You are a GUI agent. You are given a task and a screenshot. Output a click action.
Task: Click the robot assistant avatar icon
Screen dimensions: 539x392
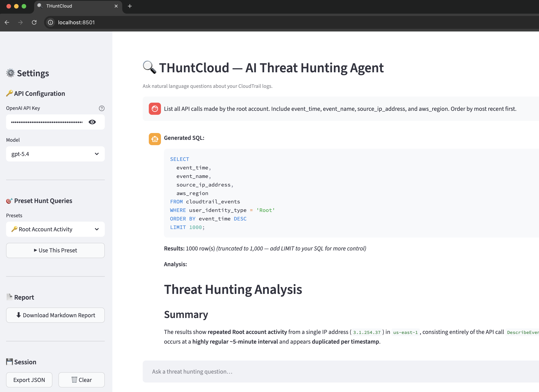[x=155, y=139]
